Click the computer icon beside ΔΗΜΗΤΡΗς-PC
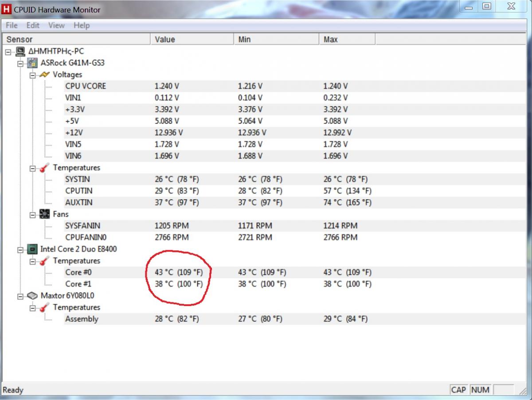Image resolution: width=532 pixels, height=400 pixels. pyautogui.click(x=20, y=51)
